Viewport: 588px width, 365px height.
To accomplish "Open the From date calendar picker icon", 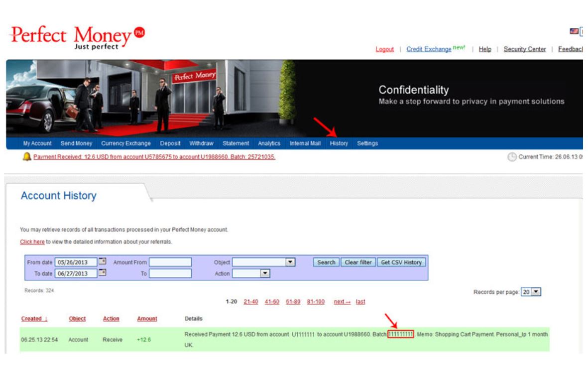I will [102, 261].
